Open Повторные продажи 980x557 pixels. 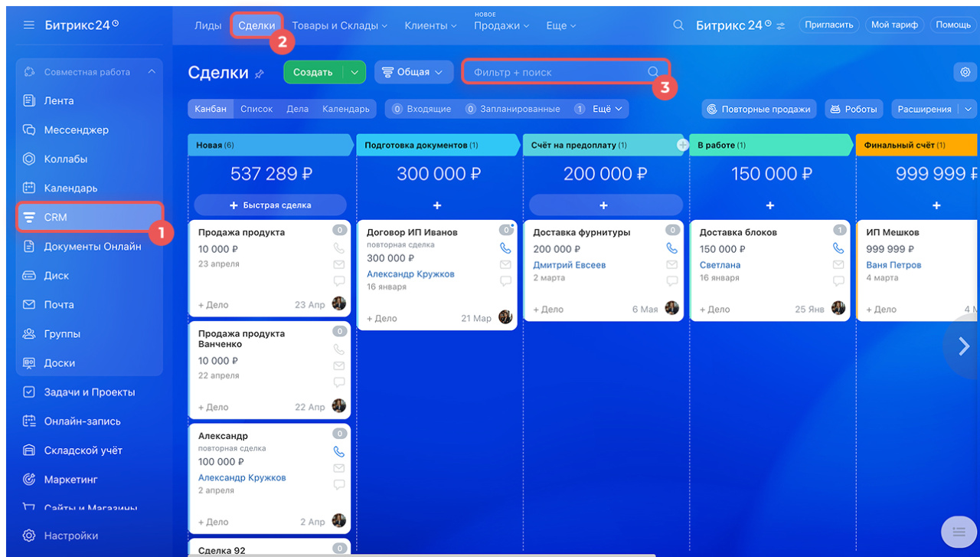click(x=759, y=109)
